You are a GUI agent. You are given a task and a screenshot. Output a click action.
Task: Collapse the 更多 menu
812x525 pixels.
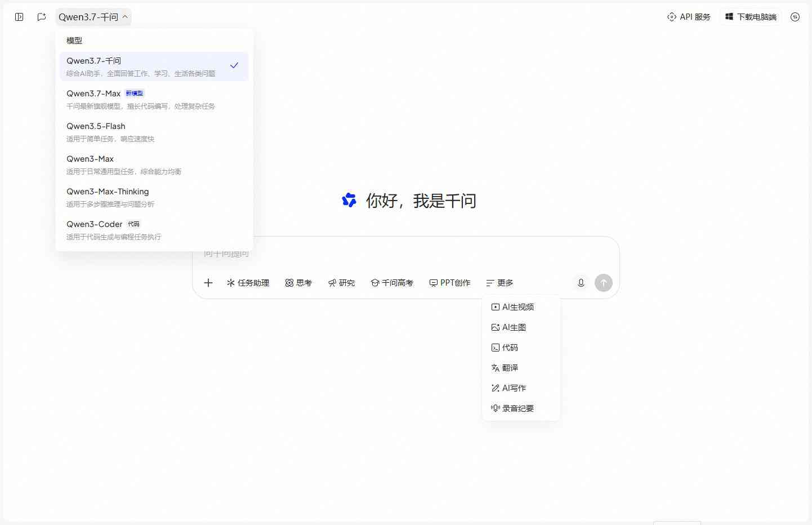tap(500, 283)
